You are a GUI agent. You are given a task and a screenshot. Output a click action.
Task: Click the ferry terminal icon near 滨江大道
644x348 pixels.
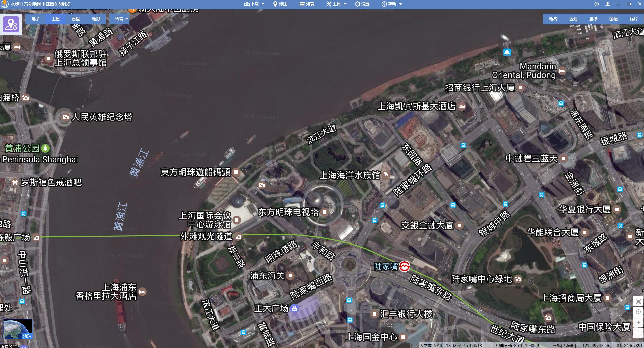pos(507,52)
